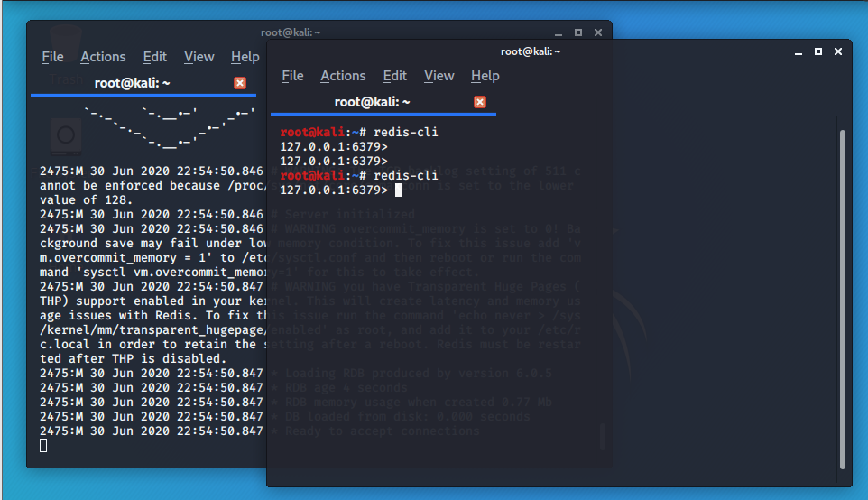This screenshot has height=500, width=868.
Task: Close the back terminal window
Action: tap(598, 32)
